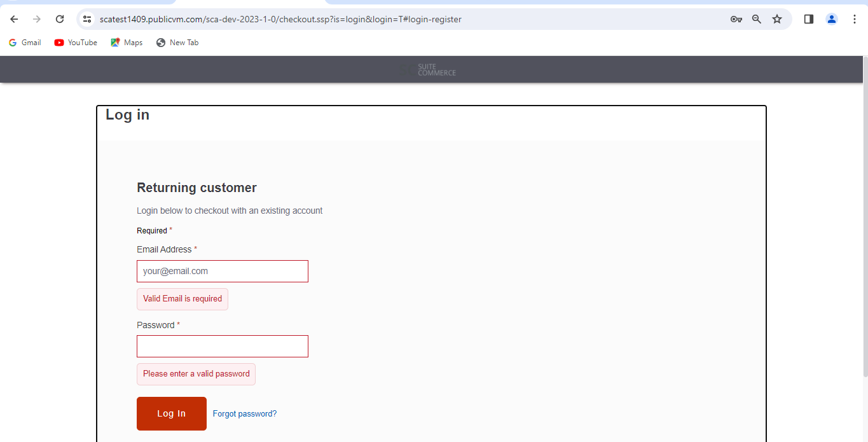
Task: Click into the Password field
Action: pos(222,347)
